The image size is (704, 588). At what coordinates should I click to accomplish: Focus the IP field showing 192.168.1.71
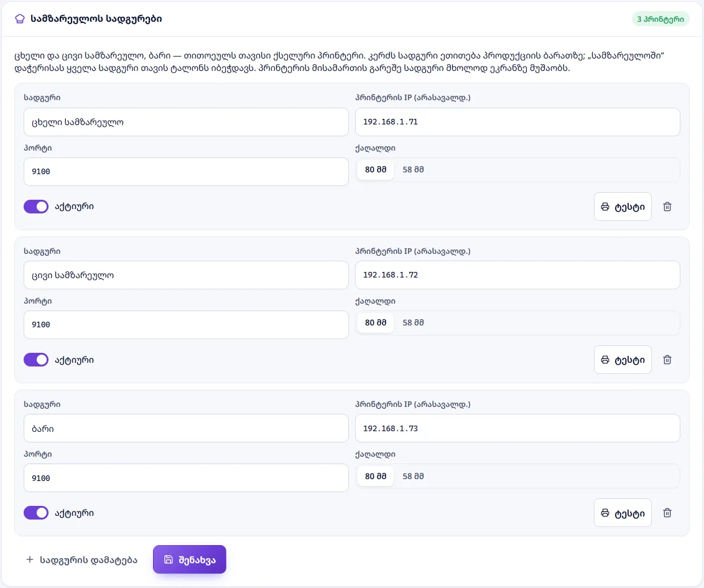(517, 122)
